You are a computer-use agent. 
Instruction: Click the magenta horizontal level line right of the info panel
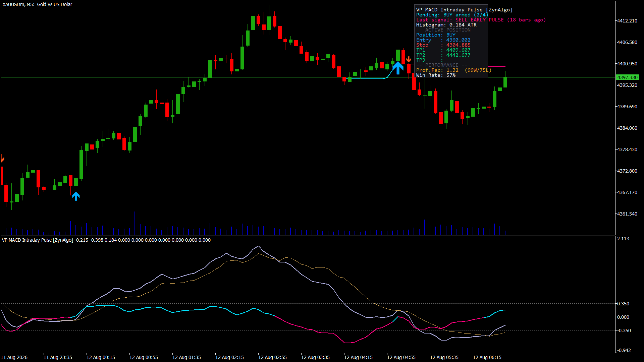coord(497,67)
